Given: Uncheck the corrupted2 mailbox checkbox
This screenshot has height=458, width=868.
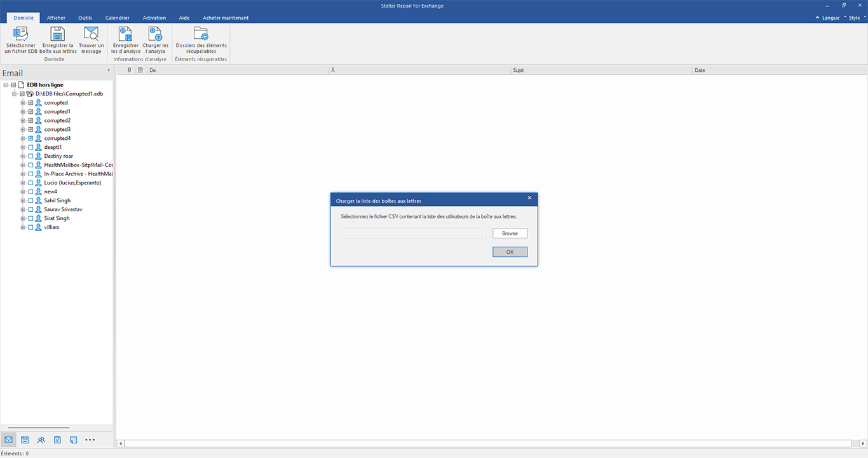Looking at the screenshot, I should pos(31,120).
